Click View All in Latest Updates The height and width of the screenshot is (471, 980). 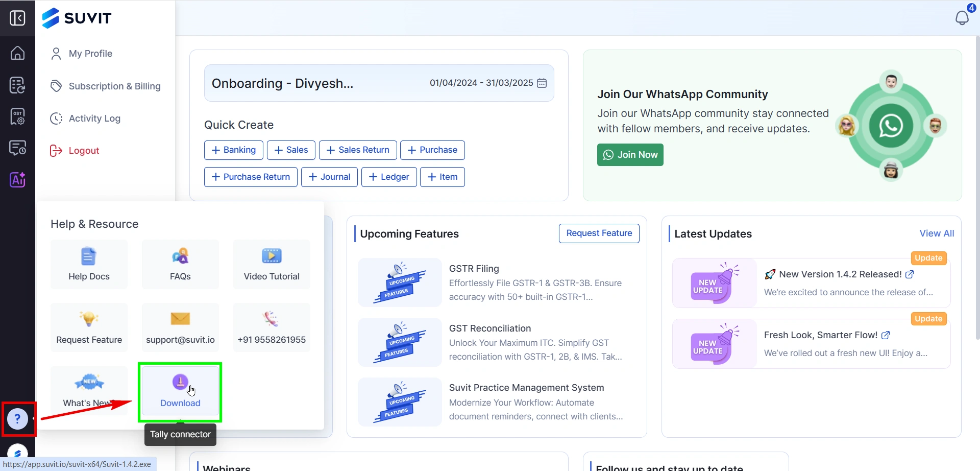[x=937, y=233]
